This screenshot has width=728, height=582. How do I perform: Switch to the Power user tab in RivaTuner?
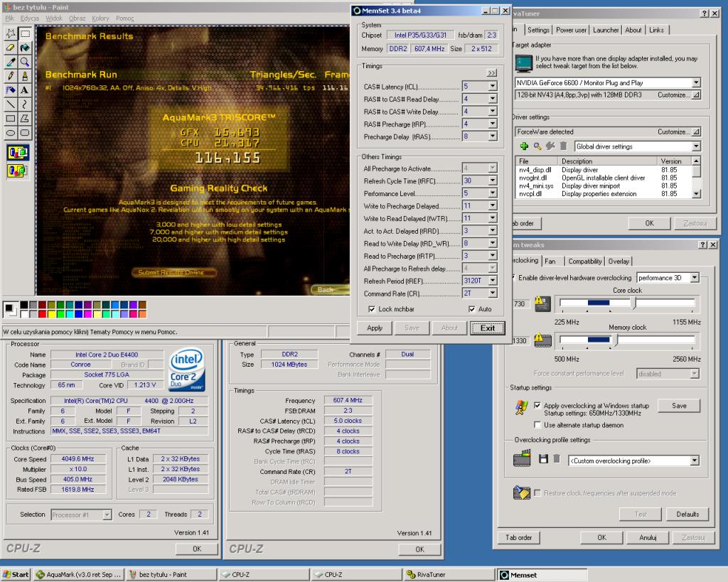tap(571, 30)
